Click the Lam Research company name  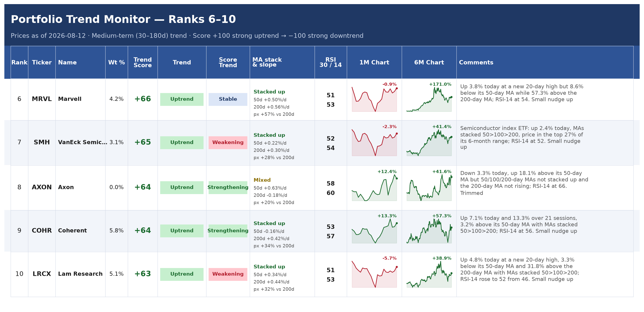tap(80, 274)
